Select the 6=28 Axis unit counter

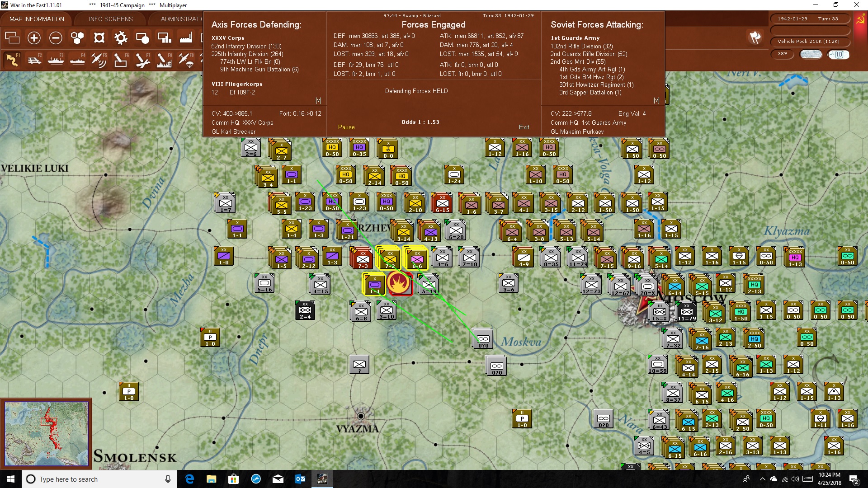tap(456, 230)
